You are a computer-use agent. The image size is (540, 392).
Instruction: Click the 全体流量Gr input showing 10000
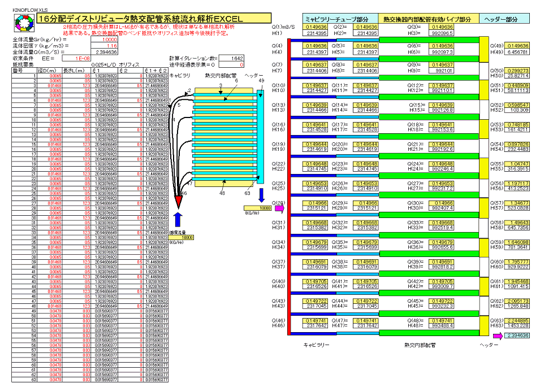102,40
